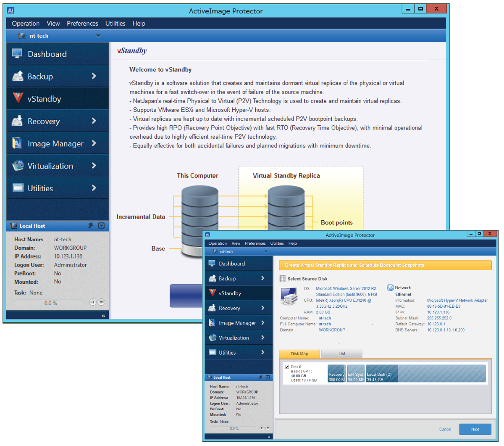Click the Next button
The image size is (504, 446).
(475, 429)
